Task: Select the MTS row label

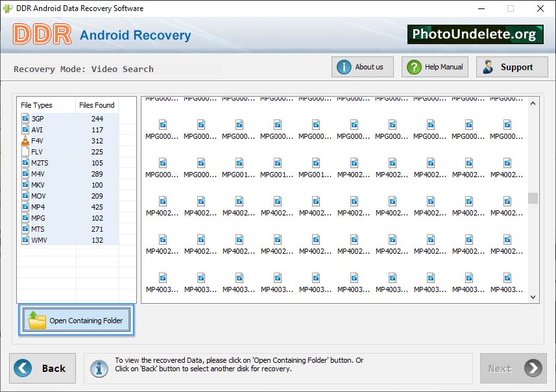Action: click(38, 228)
